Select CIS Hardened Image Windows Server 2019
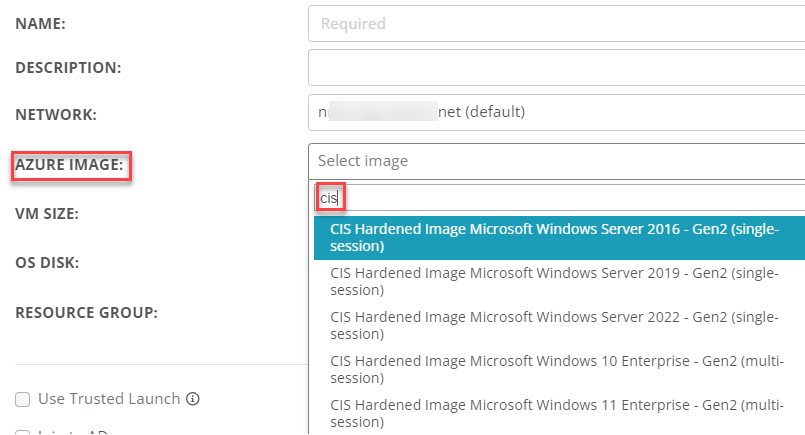Screen dimensions: 805x435 pyautogui.click(x=560, y=281)
